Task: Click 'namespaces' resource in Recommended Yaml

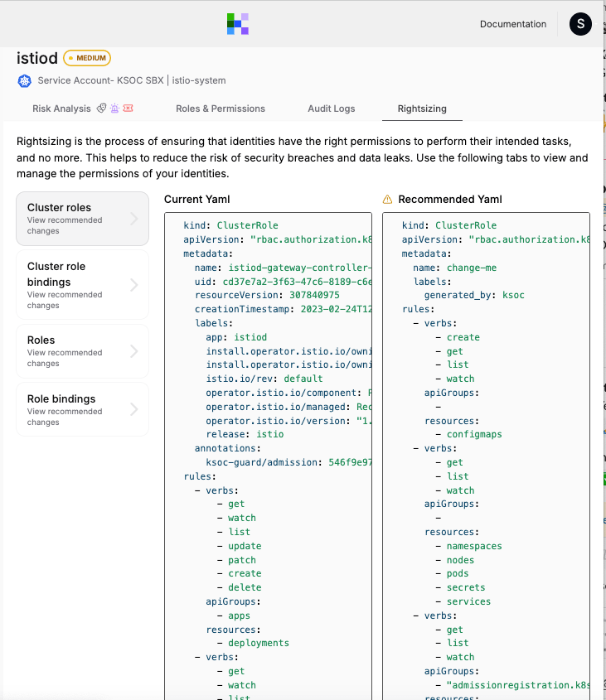Action: coord(474,546)
